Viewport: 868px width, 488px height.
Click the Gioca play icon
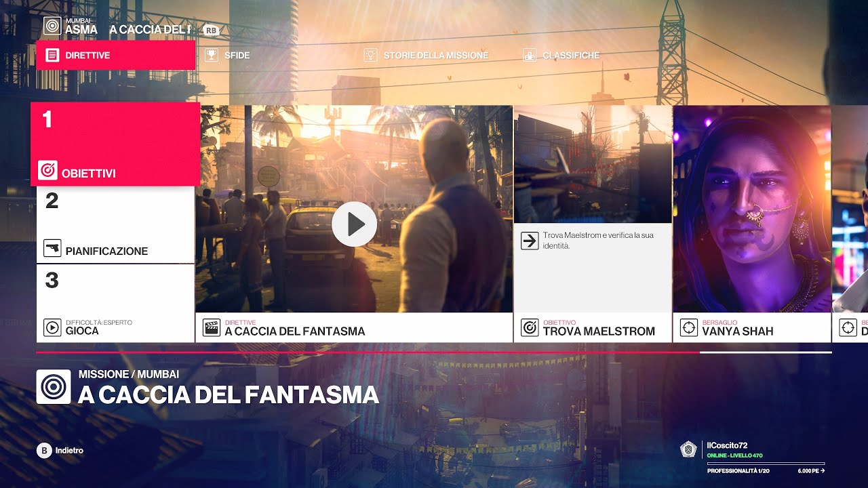pyautogui.click(x=52, y=327)
